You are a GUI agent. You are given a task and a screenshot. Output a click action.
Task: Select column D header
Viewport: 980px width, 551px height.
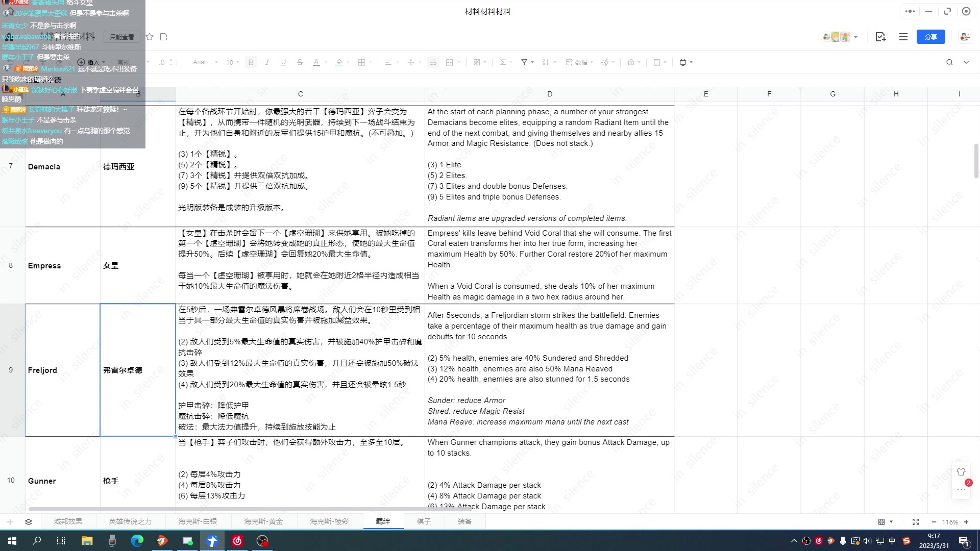550,94
